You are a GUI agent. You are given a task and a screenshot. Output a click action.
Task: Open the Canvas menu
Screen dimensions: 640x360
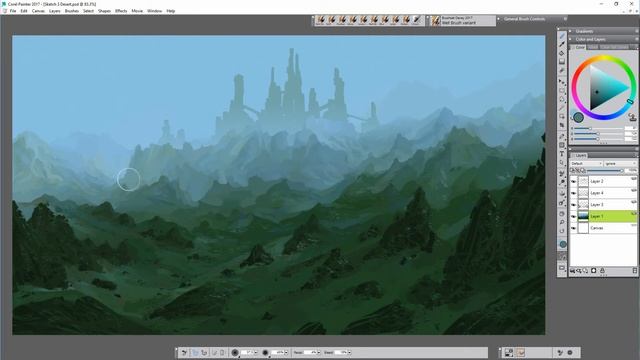point(38,11)
